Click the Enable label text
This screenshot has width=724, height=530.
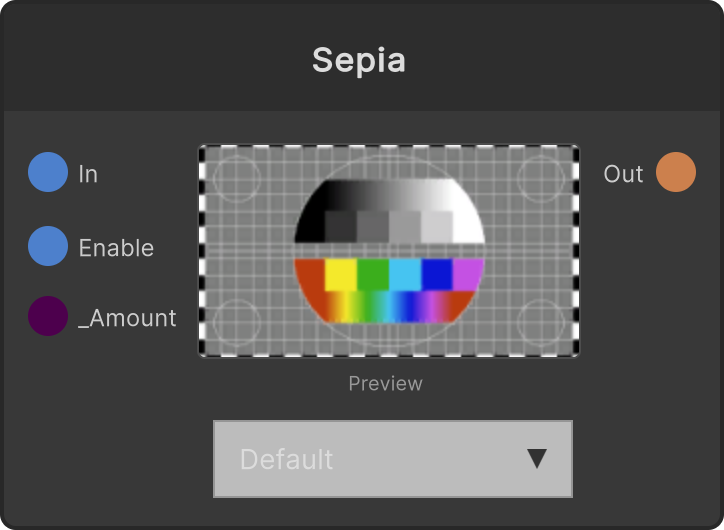116,248
